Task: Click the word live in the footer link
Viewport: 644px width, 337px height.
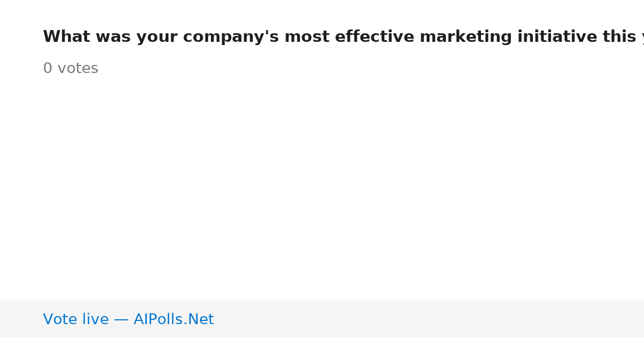Action: pos(96,319)
